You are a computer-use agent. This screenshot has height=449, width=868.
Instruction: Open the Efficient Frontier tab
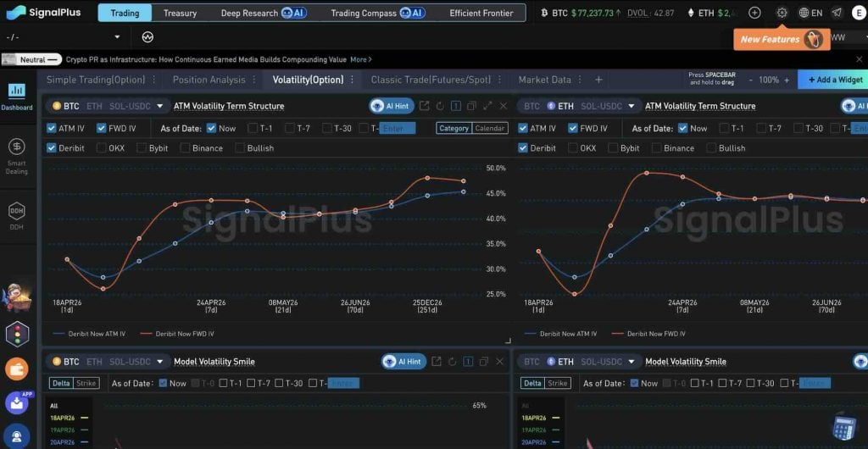pos(481,13)
